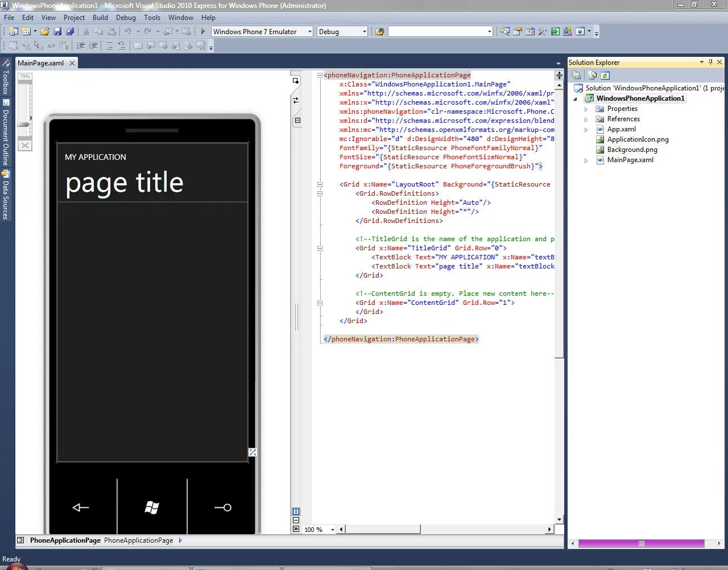Click the Paste clipboard icon
Image resolution: width=728 pixels, height=570 pixels.
111,32
